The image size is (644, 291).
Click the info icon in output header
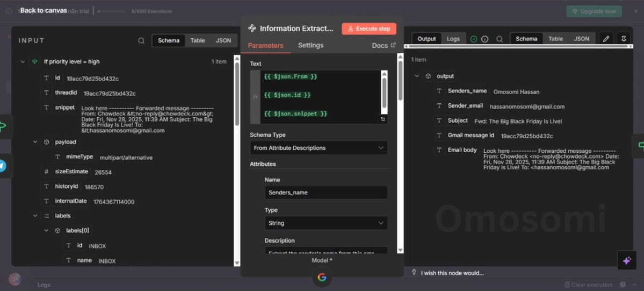(484, 39)
